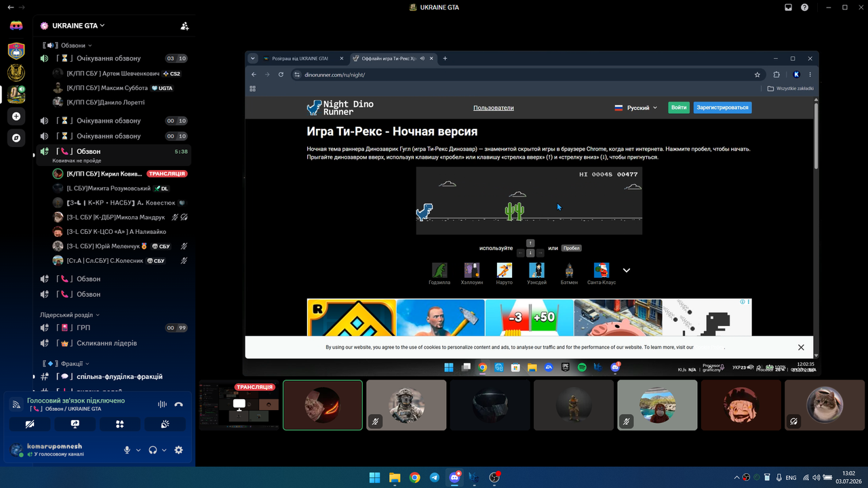
Task: Go back with the Discord back arrow
Action: 10,7
